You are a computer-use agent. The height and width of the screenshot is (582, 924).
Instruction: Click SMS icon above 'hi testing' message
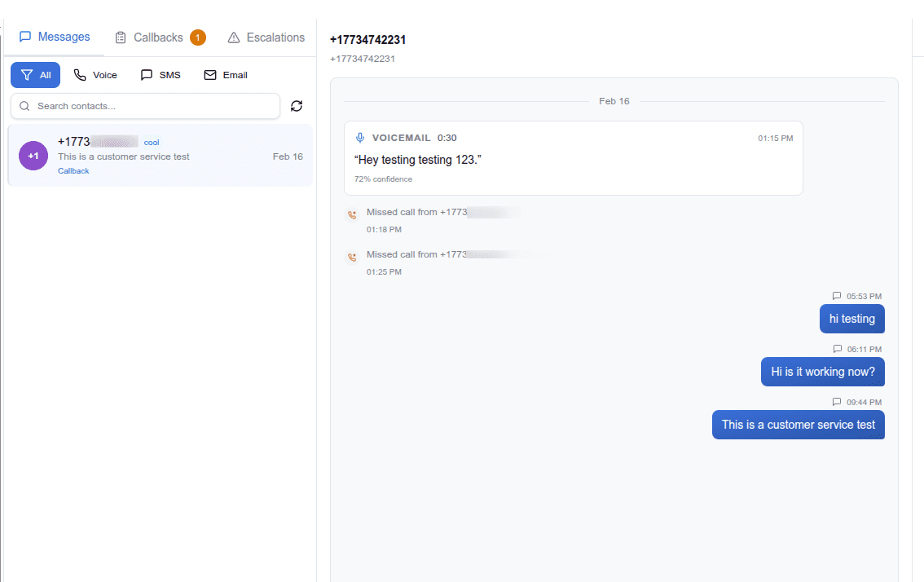[837, 296]
